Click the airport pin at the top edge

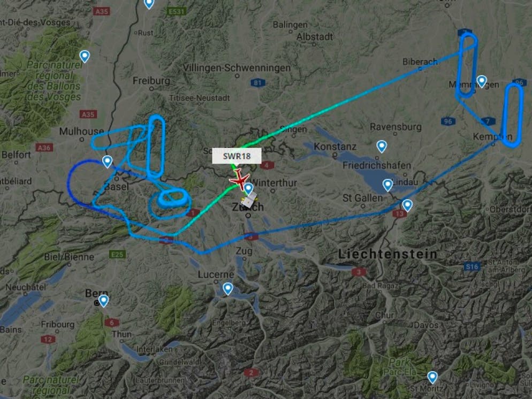coord(149,3)
